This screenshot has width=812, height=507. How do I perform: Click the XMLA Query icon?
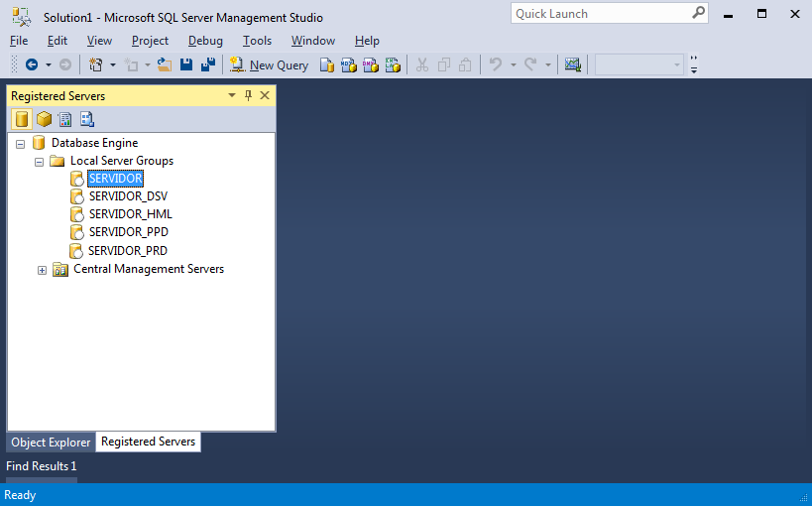pos(393,64)
